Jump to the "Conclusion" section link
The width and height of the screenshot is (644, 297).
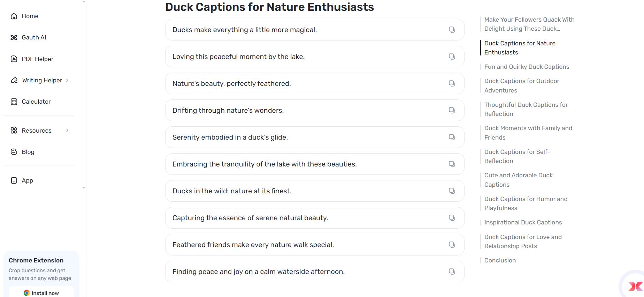500,260
